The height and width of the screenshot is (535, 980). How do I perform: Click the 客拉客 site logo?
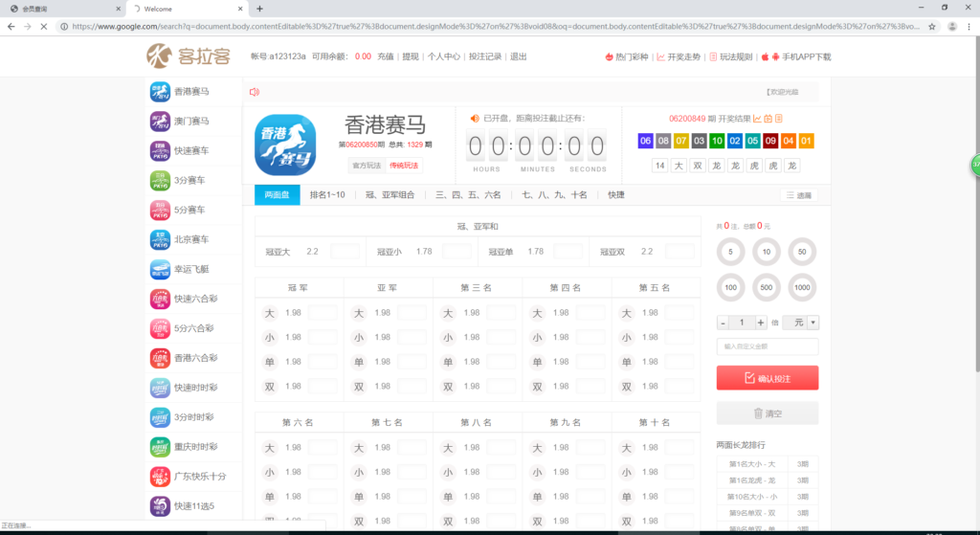pos(189,56)
